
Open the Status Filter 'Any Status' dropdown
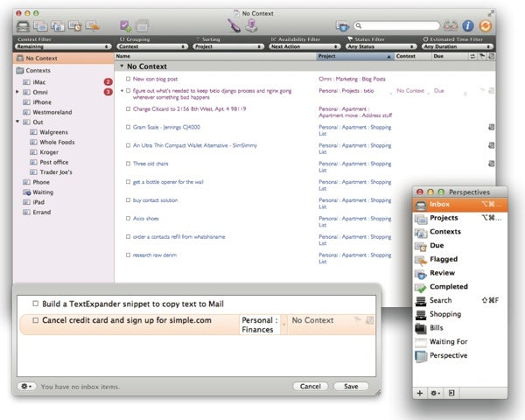pyautogui.click(x=381, y=46)
